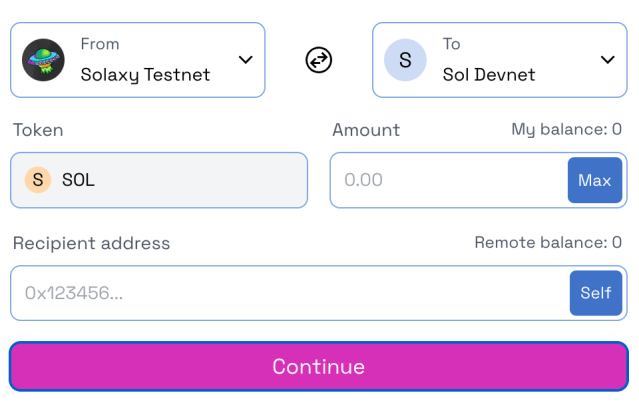Screen dimensions: 639x405
Task: Click the My balance label
Action: (566, 129)
